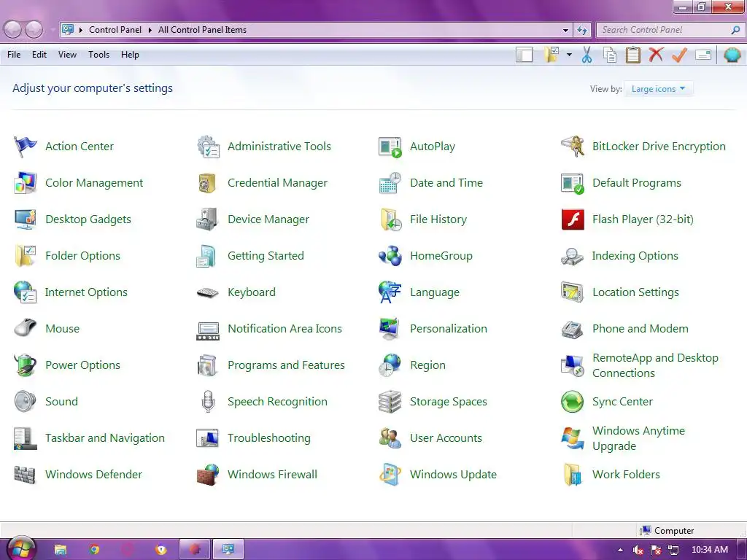
Task: Click the taskbar clock showing 10:34 AM
Action: (x=709, y=550)
